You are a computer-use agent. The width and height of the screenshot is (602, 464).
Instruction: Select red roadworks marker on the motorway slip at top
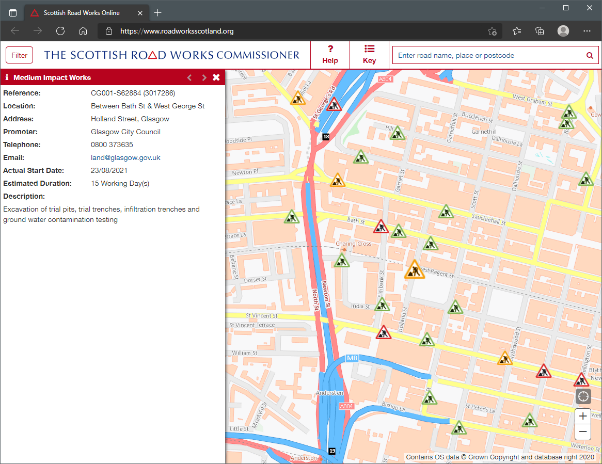click(x=334, y=104)
